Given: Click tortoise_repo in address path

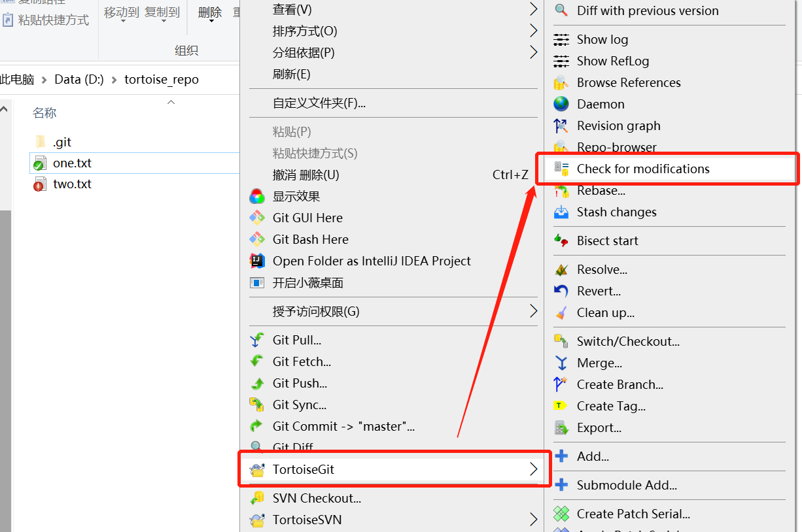Looking at the screenshot, I should 162,80.
